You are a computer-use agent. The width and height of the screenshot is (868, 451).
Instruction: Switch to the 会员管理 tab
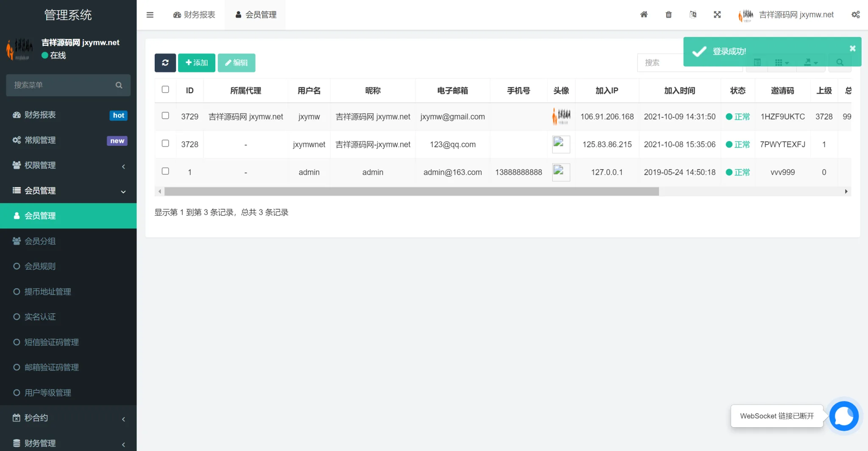256,15
